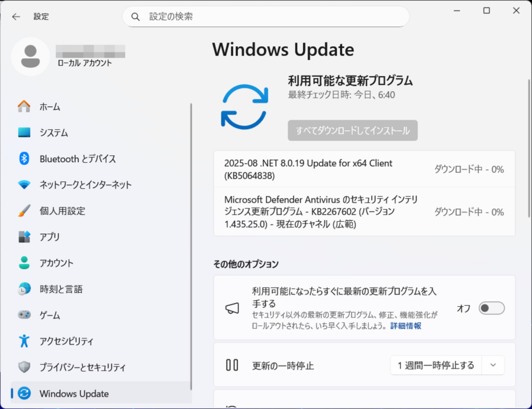Select the ネットワークとインターネット Wi-Fi icon

(x=24, y=185)
